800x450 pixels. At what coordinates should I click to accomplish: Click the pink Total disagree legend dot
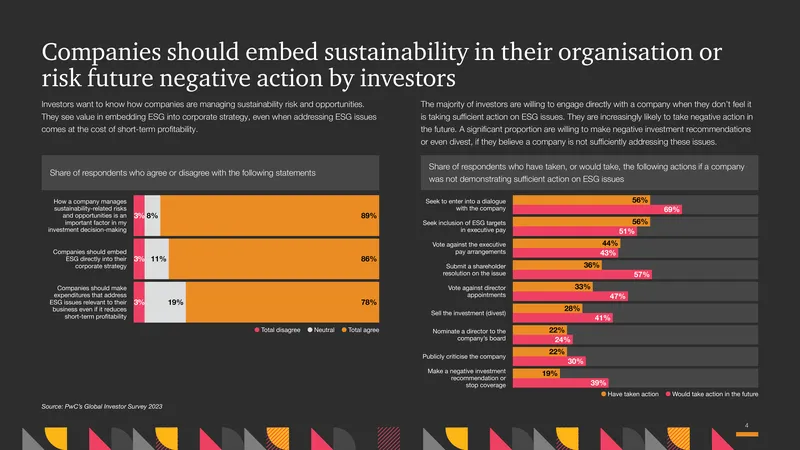257,330
